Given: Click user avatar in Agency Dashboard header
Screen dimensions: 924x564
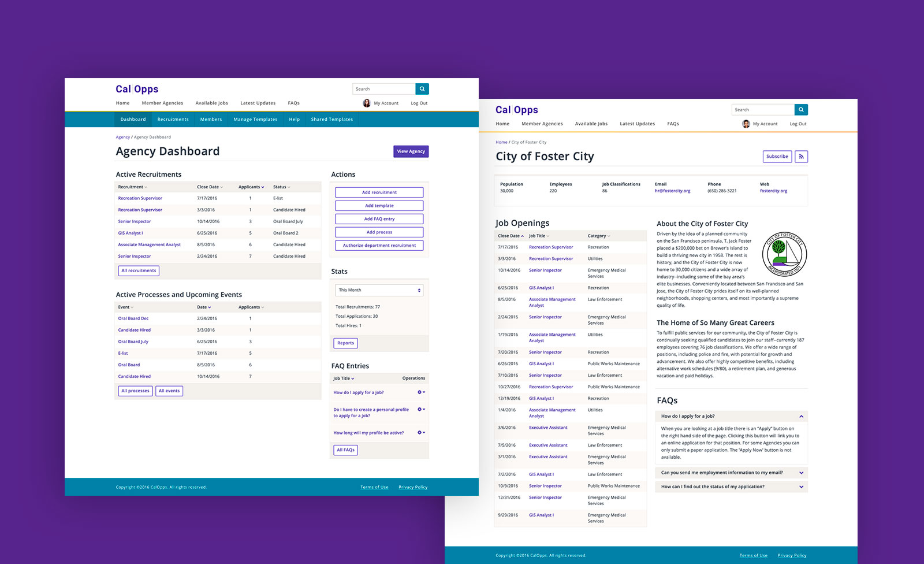Looking at the screenshot, I should (x=367, y=103).
